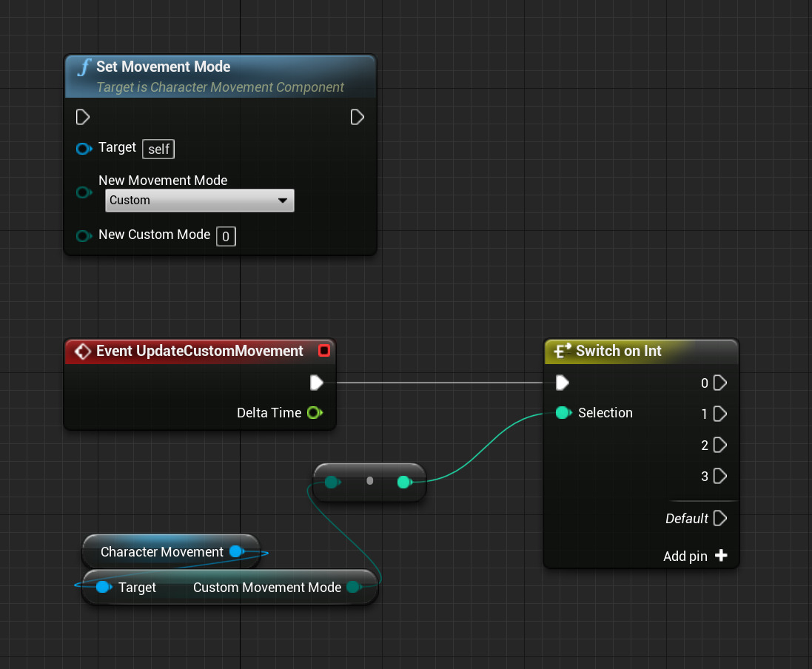Click the Target pin on Set Movement Mode
Image resolution: width=812 pixels, height=669 pixels.
(x=84, y=149)
